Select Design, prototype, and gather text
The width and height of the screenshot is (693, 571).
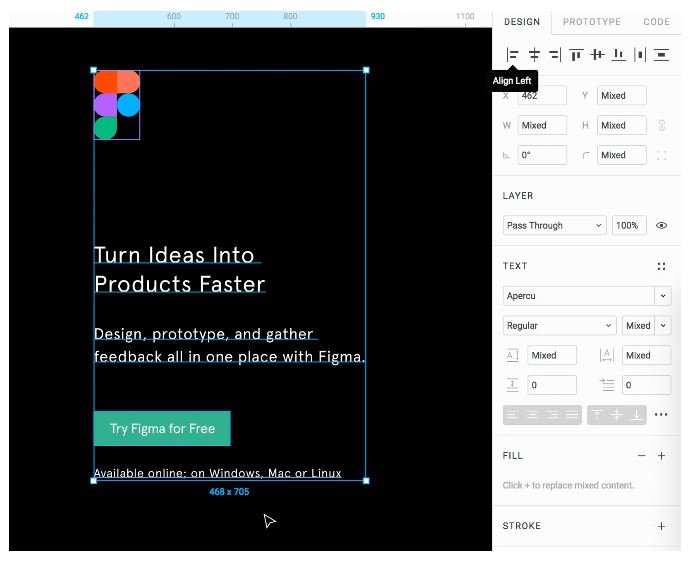(229, 345)
